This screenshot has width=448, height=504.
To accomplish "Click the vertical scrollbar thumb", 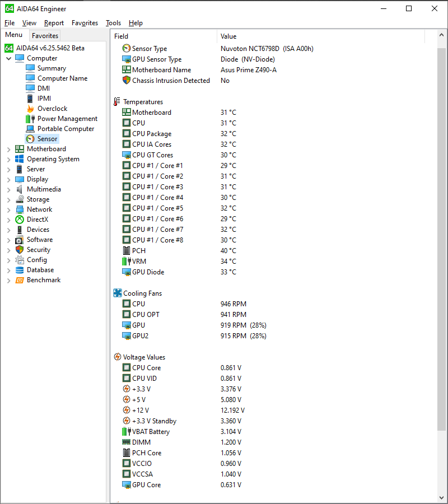I will (x=442, y=240).
